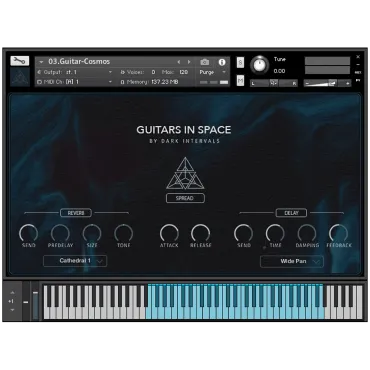Toggle the REVERB section button
Image resolution: width=370 pixels, height=370 pixels.
tap(76, 213)
